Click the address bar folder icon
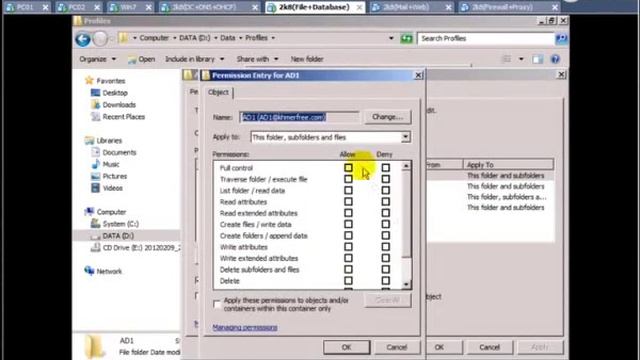This screenshot has width=640, height=360. 123,38
